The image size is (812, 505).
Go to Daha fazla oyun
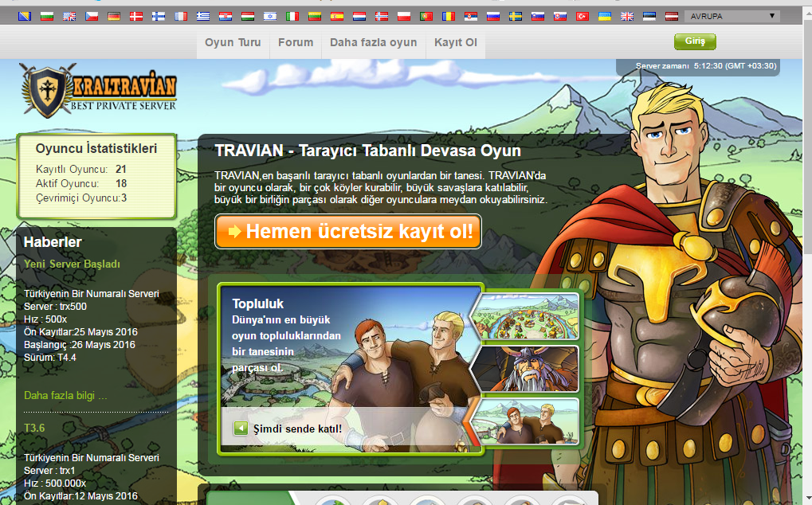(x=374, y=42)
